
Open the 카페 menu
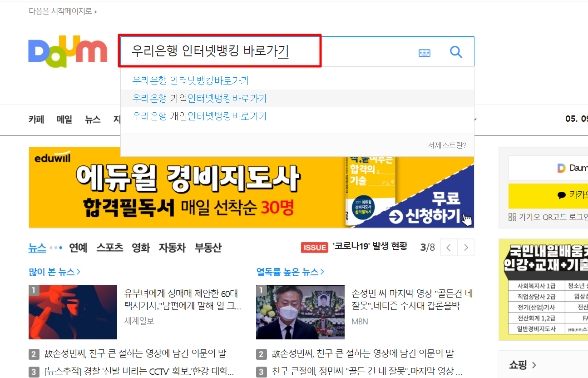[x=36, y=119]
